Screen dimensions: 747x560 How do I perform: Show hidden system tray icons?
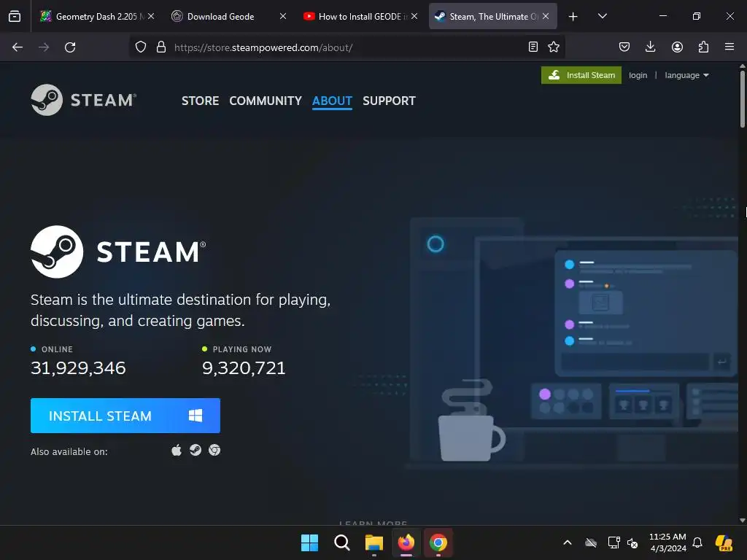568,542
